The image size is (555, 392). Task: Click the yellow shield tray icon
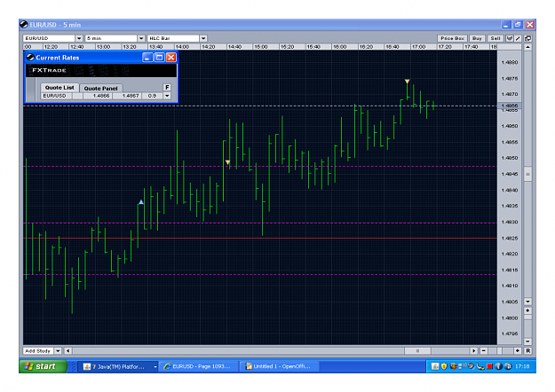(x=444, y=366)
